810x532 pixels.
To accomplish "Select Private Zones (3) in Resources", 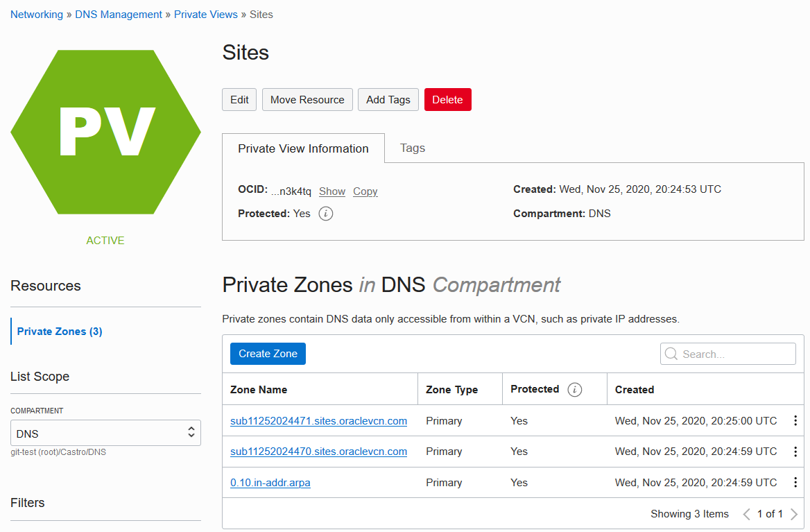I will click(x=60, y=332).
